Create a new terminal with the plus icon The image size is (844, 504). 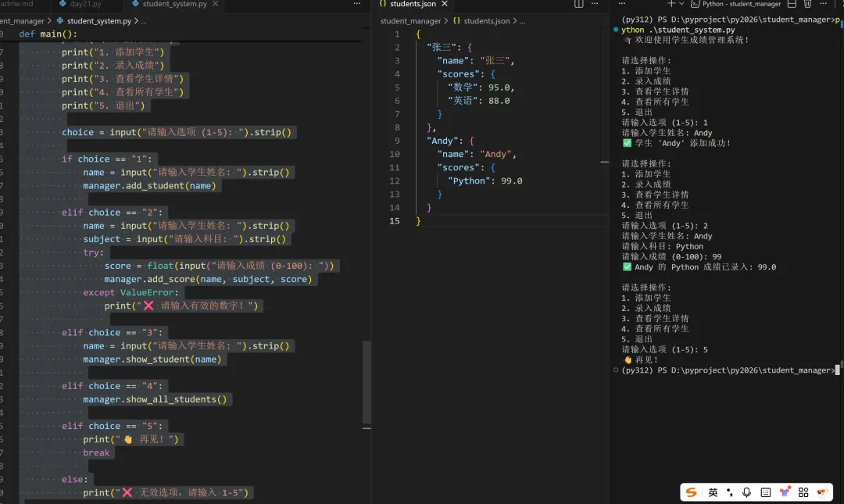pyautogui.click(x=671, y=4)
